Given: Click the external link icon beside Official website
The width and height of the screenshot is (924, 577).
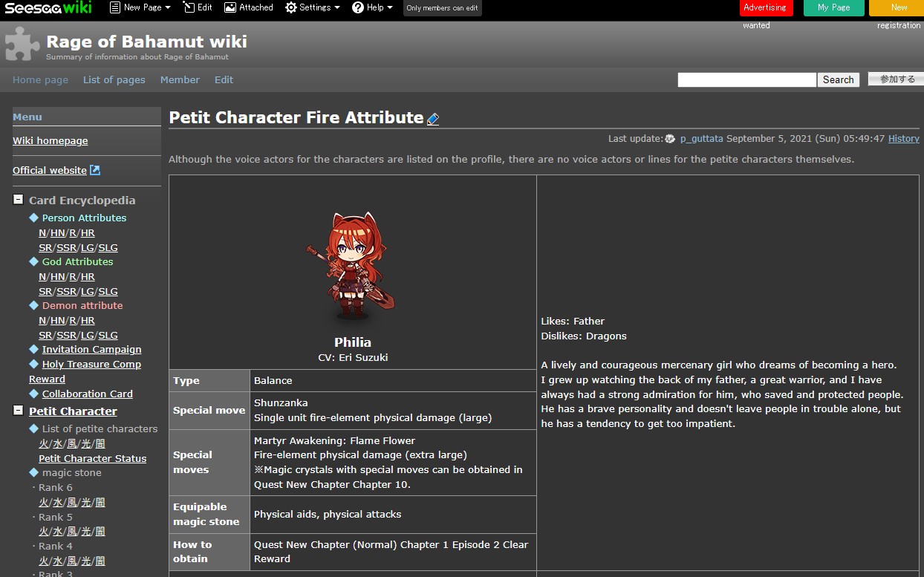Looking at the screenshot, I should [95, 170].
